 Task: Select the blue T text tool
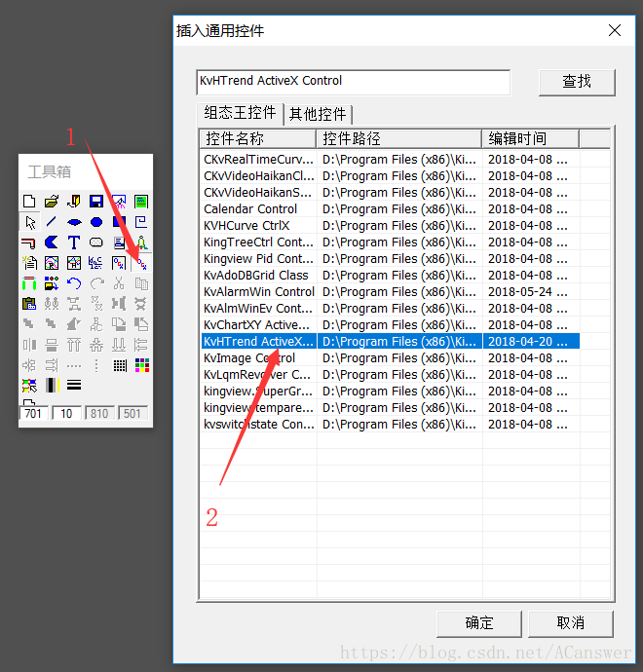(x=74, y=243)
